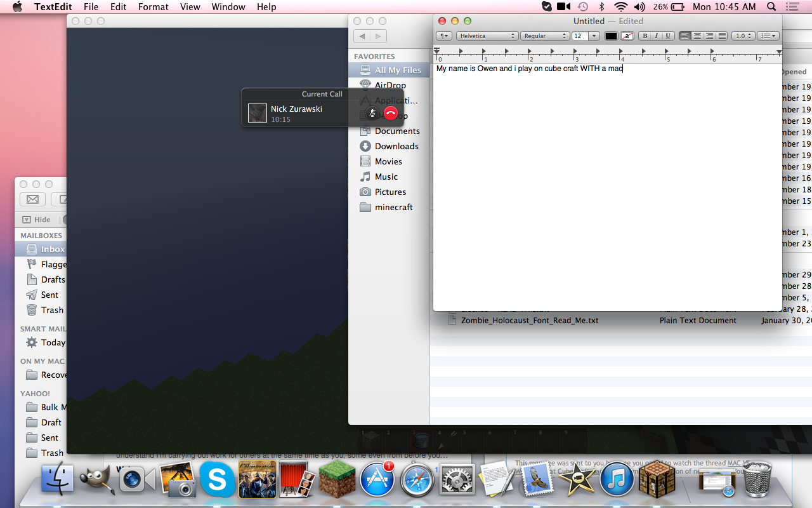Mute the microphone in Current Call
The height and width of the screenshot is (508, 812).
(372, 113)
